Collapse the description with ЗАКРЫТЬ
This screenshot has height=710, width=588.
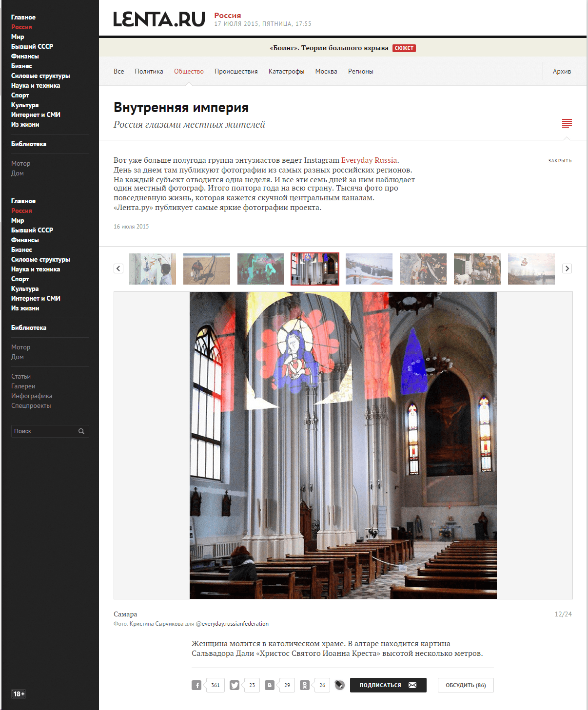(559, 161)
